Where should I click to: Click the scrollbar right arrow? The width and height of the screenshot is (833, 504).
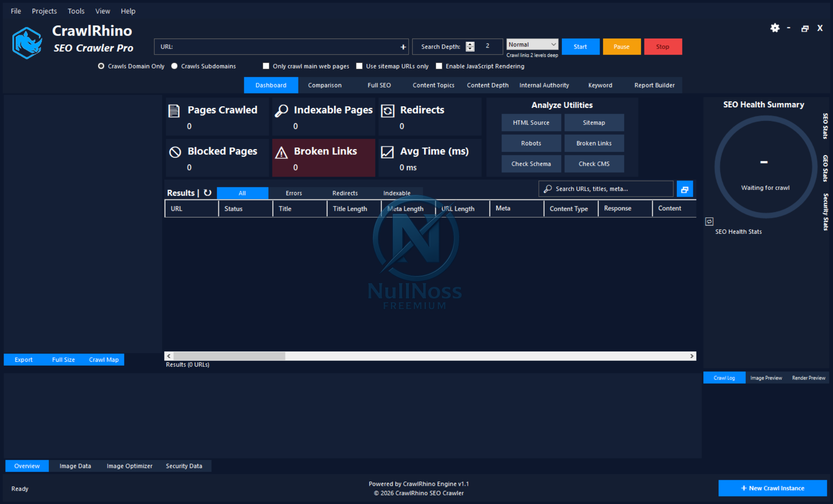(x=692, y=356)
